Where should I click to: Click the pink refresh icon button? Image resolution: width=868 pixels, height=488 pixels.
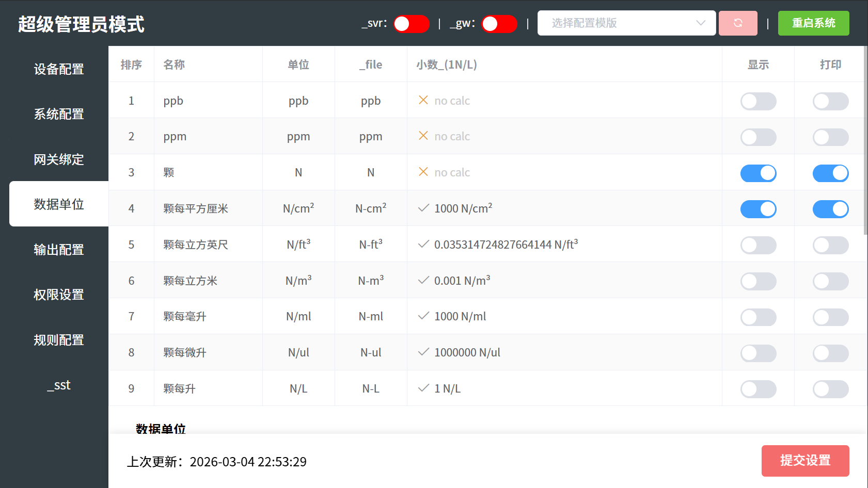click(738, 23)
